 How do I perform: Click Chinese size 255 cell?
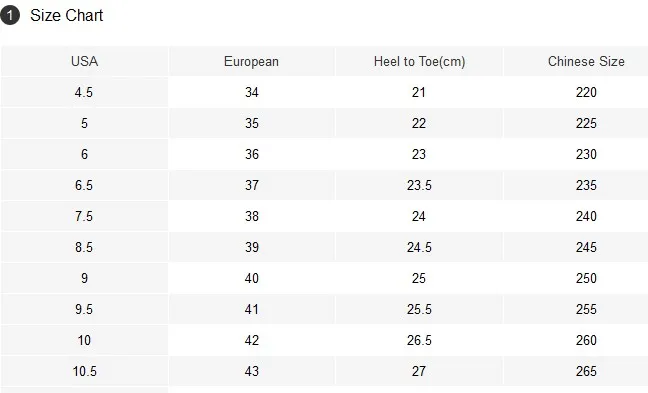pos(586,309)
